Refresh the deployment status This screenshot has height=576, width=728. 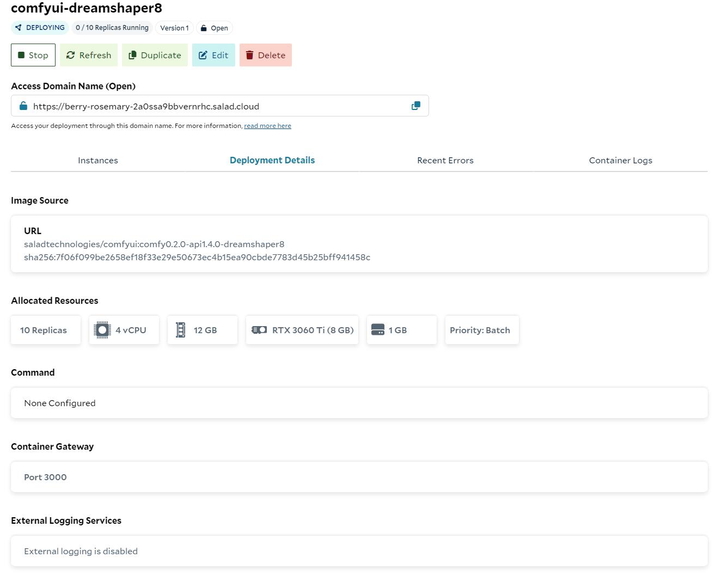pyautogui.click(x=89, y=55)
